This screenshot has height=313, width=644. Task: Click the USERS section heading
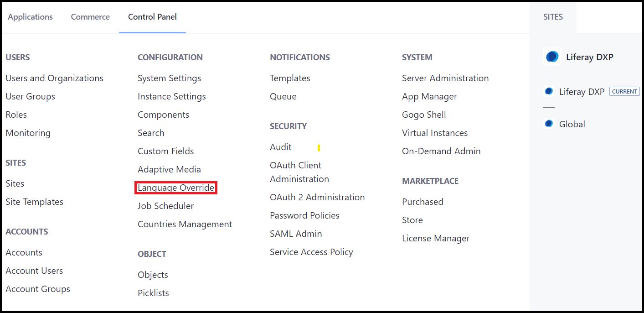(x=18, y=57)
